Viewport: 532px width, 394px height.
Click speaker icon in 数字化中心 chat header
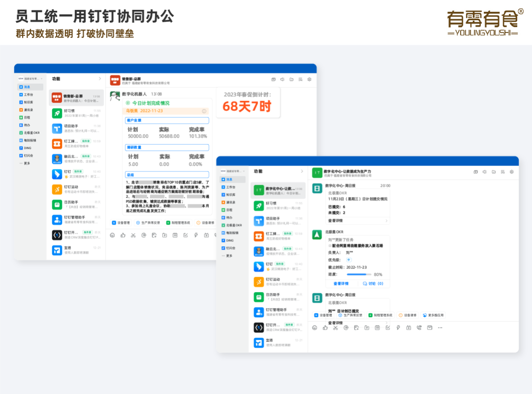pos(485,172)
